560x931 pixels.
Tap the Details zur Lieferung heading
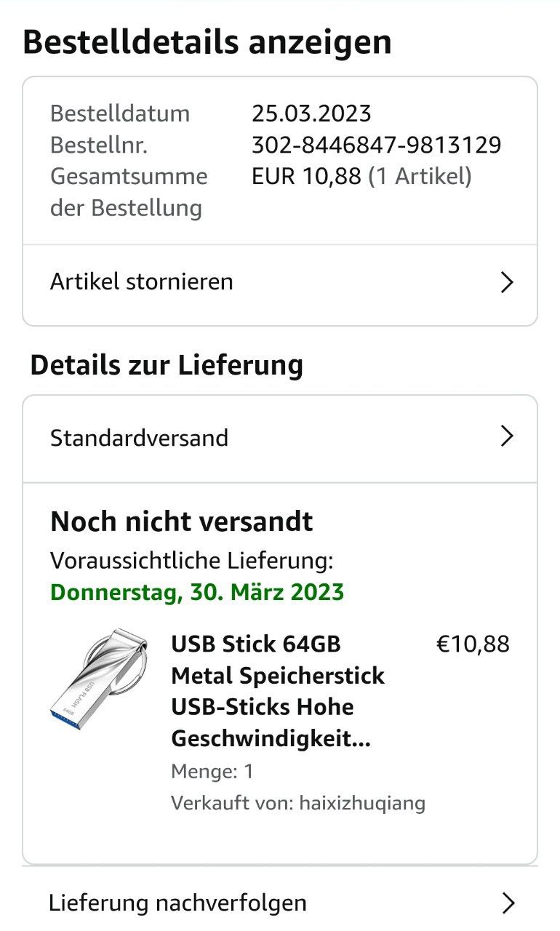click(167, 364)
